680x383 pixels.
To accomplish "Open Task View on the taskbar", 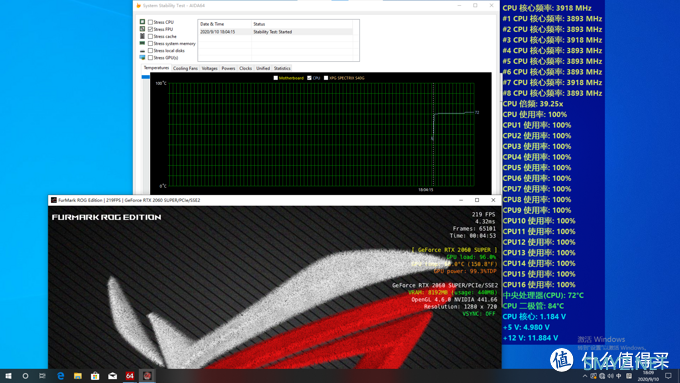I will (x=42, y=376).
